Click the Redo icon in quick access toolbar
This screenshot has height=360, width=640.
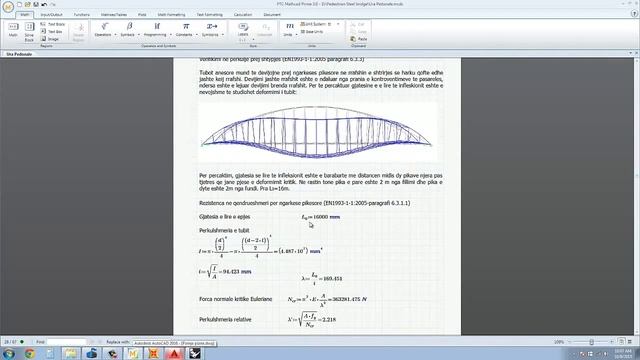(52, 4)
